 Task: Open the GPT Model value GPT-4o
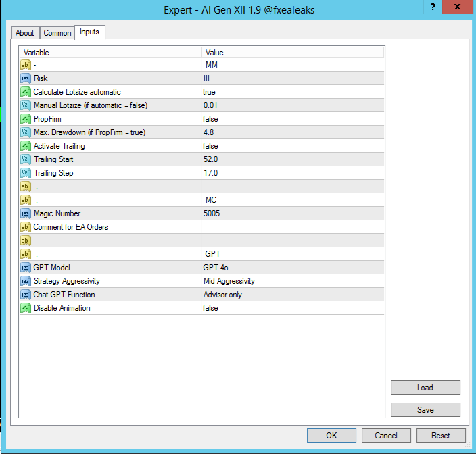pyautogui.click(x=293, y=268)
